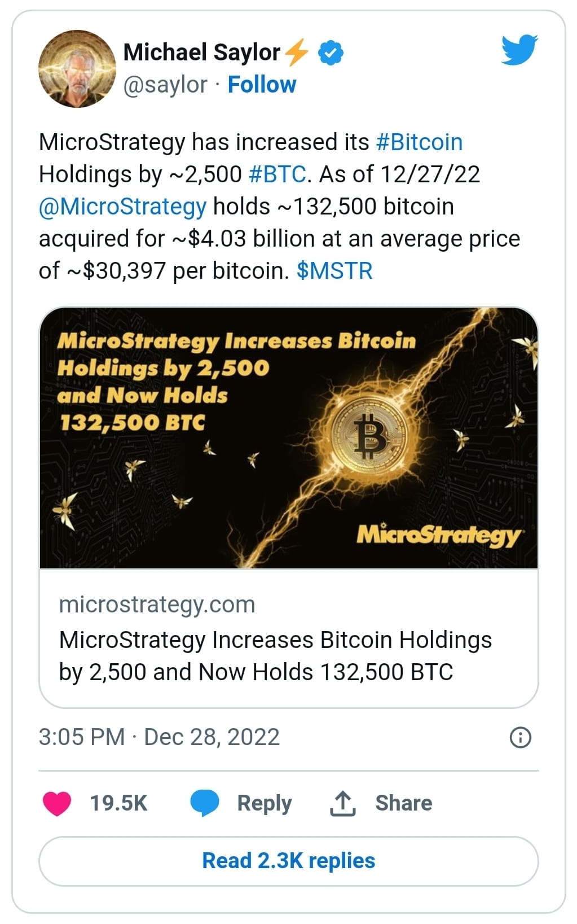Open the $MSTR cashtag

(335, 270)
